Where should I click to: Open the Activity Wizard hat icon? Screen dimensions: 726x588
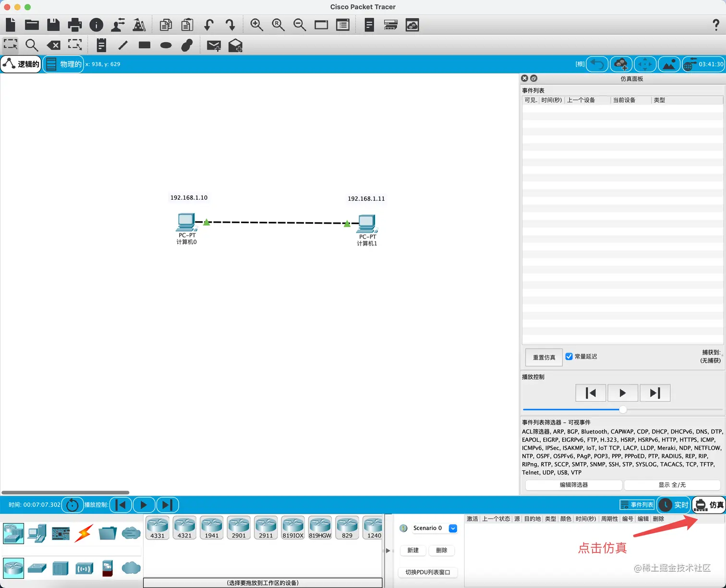tap(139, 25)
